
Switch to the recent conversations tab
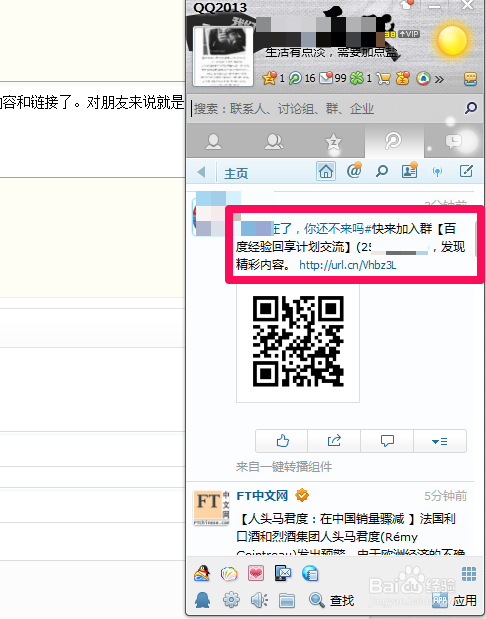click(x=453, y=141)
